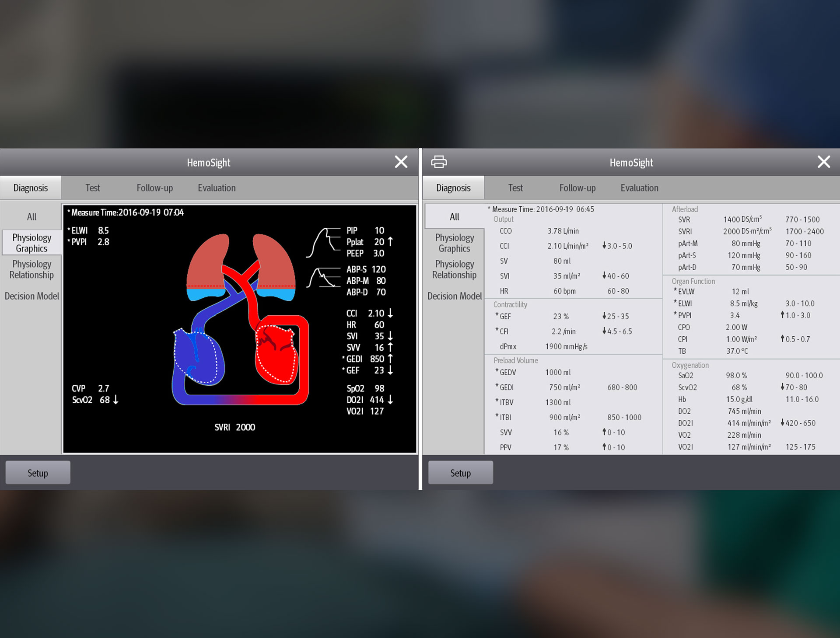Click the printer icon in right HemoSight window
The image size is (840, 638).
(x=439, y=162)
